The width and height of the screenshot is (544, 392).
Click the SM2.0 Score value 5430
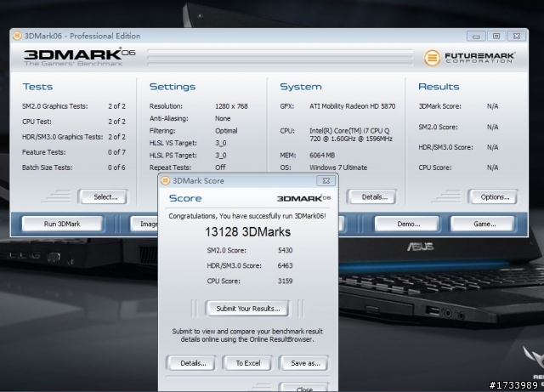[286, 250]
